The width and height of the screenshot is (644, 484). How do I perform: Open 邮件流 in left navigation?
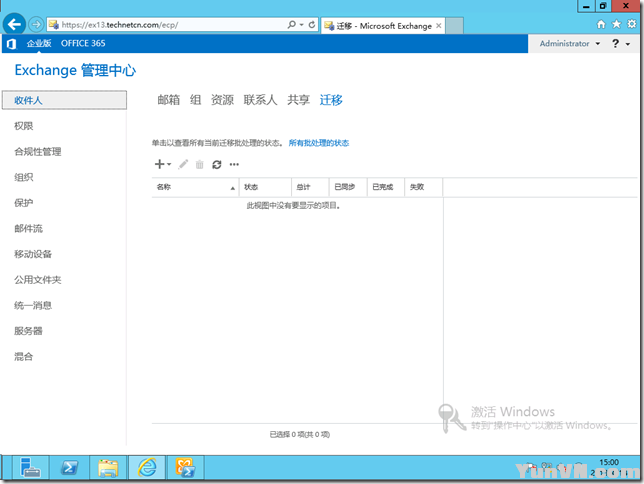pos(28,228)
